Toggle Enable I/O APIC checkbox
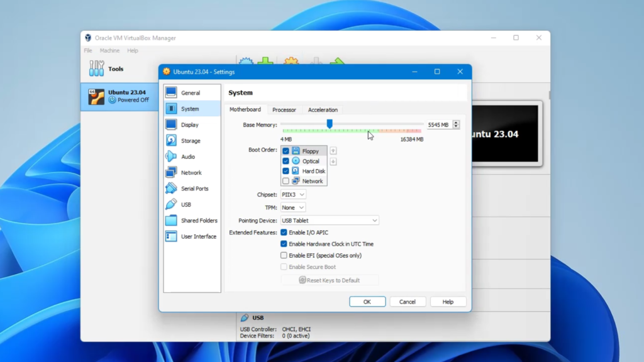The image size is (644, 362). point(284,233)
